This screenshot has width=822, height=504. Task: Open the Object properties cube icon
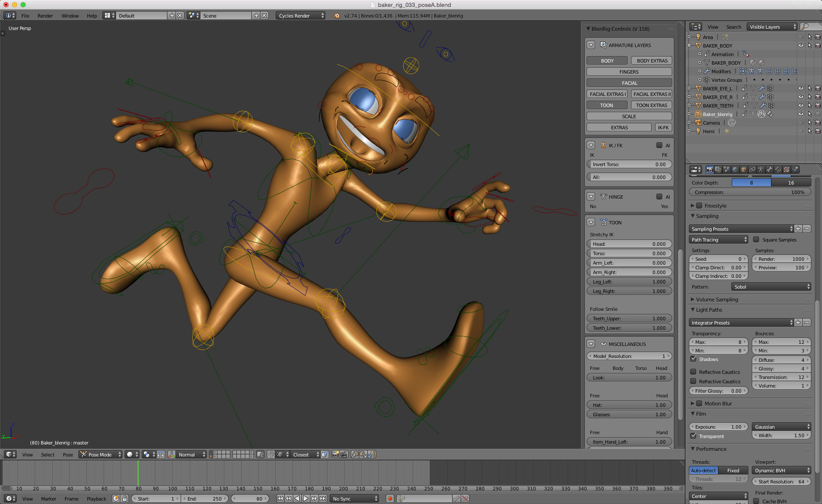coord(744,170)
